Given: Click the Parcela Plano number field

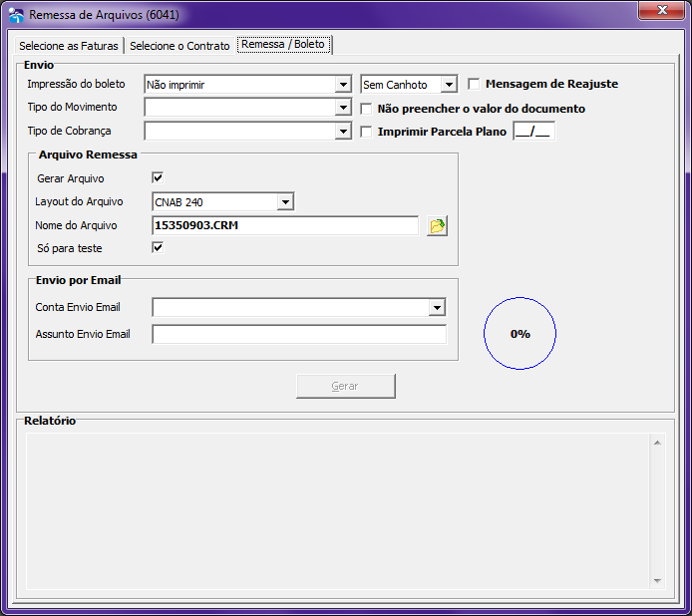Looking at the screenshot, I should [533, 132].
